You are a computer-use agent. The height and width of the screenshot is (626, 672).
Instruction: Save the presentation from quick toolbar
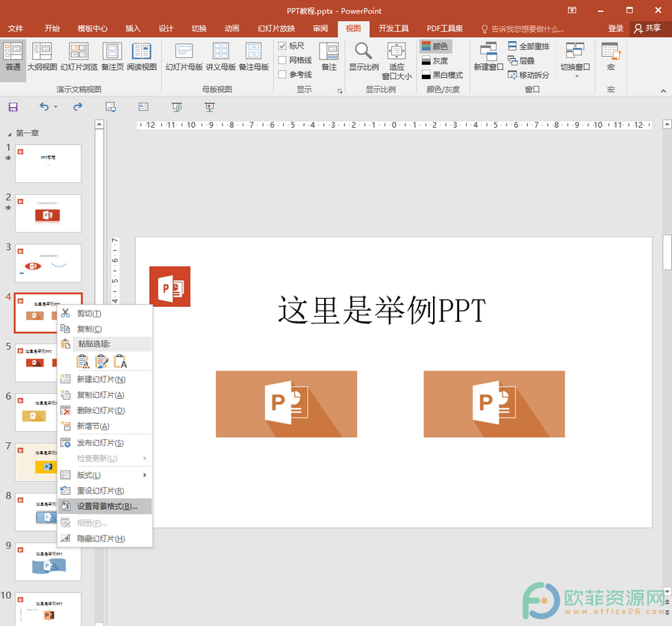point(13,107)
